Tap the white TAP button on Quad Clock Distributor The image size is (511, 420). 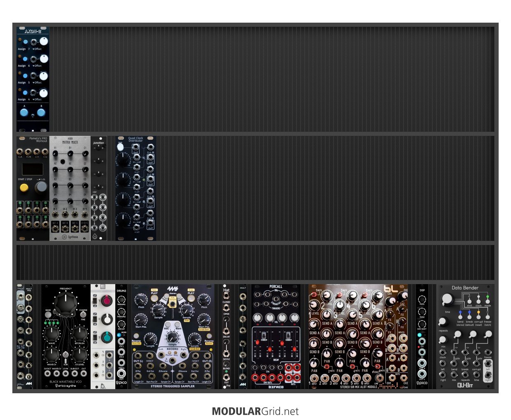click(120, 147)
